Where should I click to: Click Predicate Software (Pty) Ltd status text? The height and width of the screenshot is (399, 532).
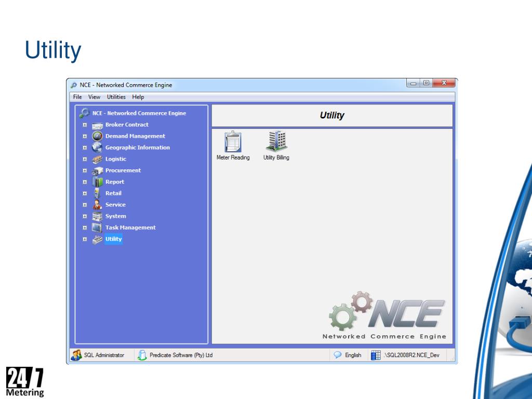click(181, 355)
